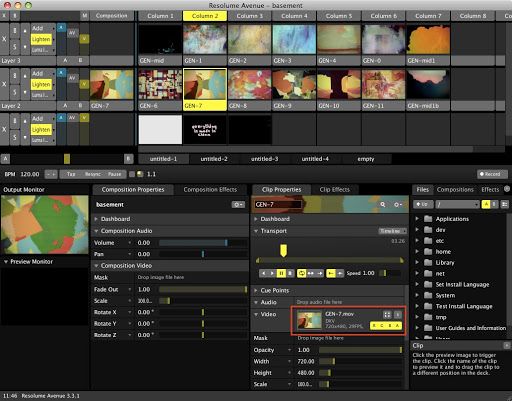Viewport: 512px width, 401px height.
Task: Play clip forwards in Transport
Action: [x=272, y=273]
